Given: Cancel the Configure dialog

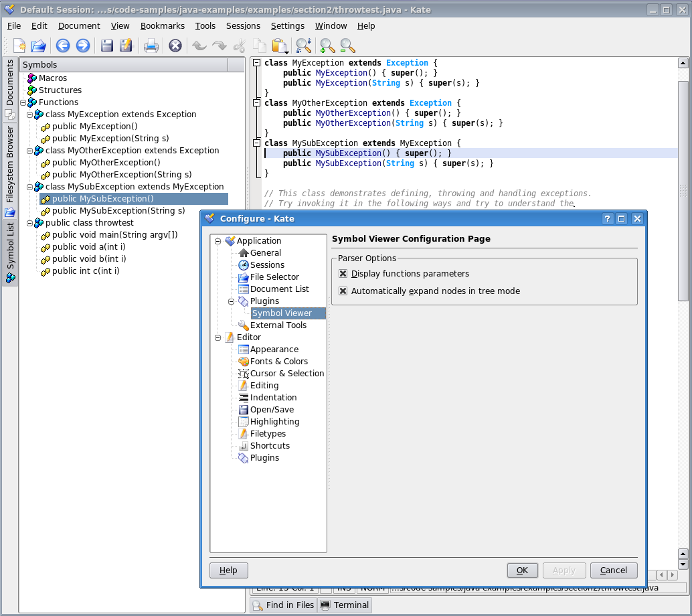Looking at the screenshot, I should (x=614, y=570).
